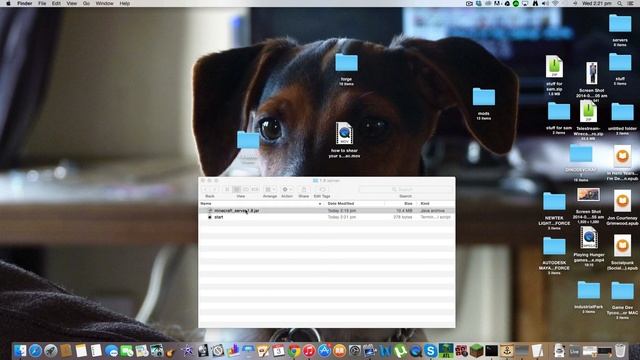Open the File menu

[x=42, y=3]
